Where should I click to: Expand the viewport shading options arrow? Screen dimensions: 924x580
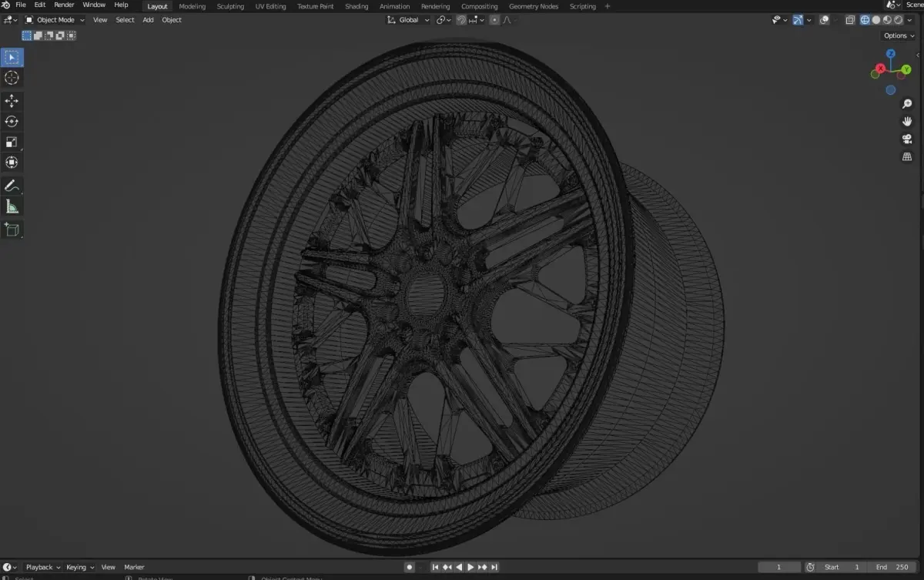click(909, 20)
